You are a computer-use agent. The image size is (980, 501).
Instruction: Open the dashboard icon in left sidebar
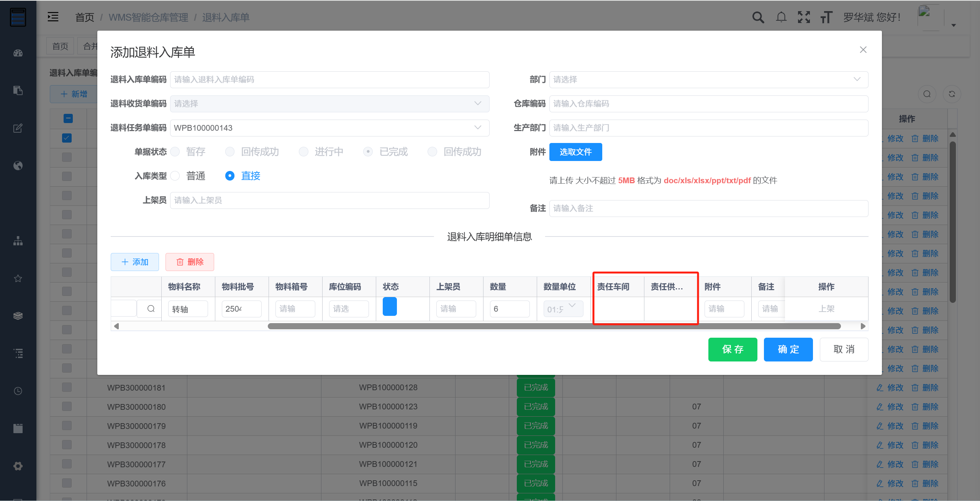[x=18, y=53]
